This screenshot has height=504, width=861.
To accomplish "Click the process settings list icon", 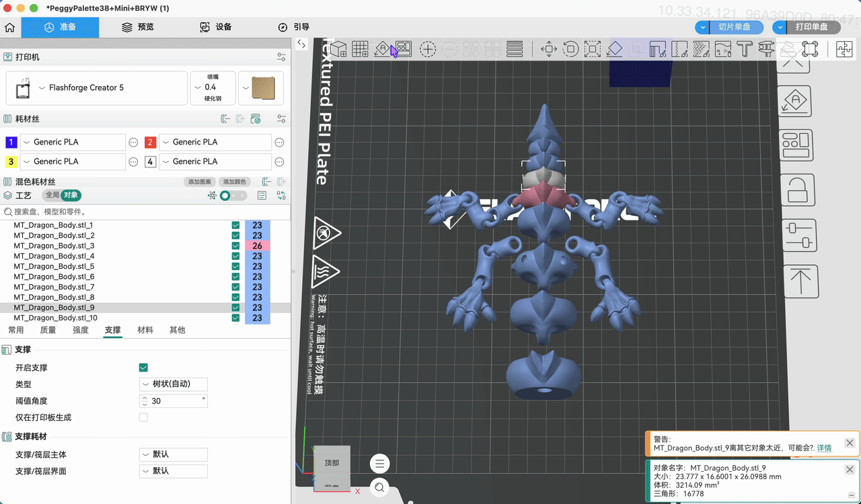I will [262, 196].
